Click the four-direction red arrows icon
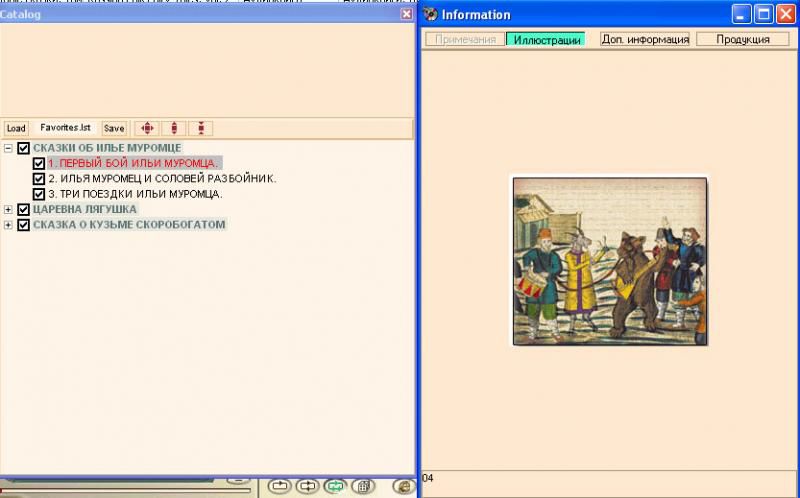Image resolution: width=800 pixels, height=498 pixels. pos(147,128)
